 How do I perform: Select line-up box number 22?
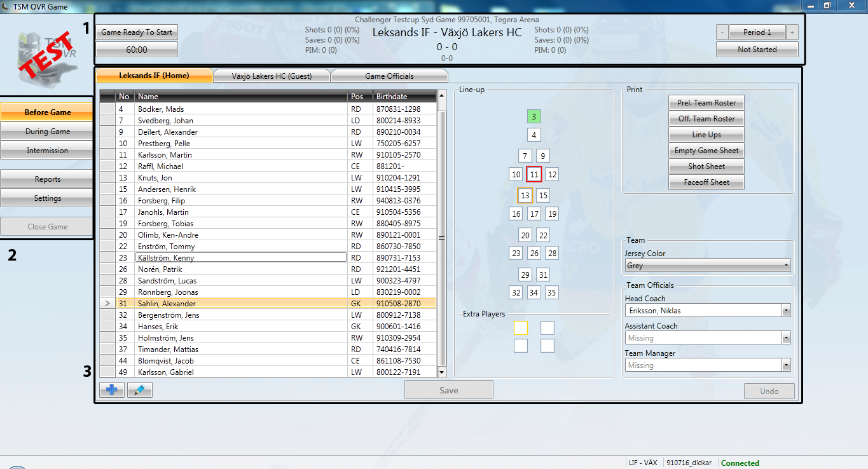542,235
